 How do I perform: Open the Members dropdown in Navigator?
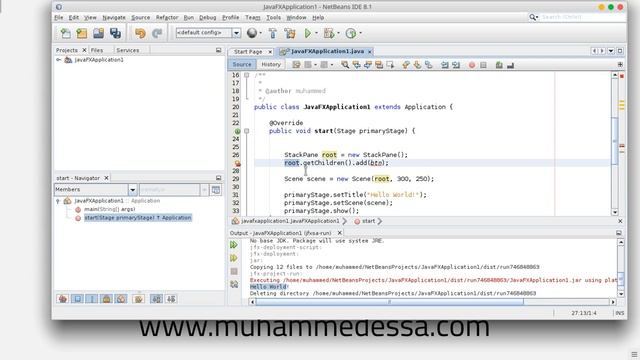(132, 189)
